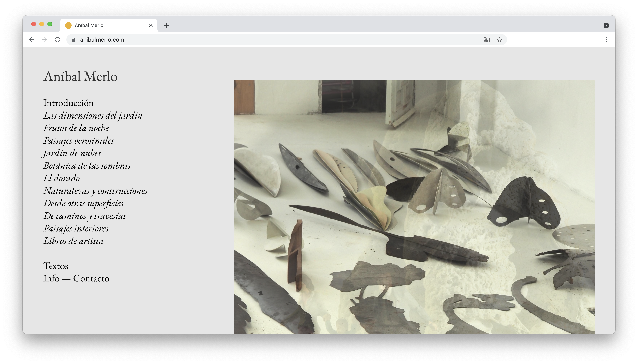Expand the tab search dropdown arrow
The image size is (638, 364).
tap(606, 25)
